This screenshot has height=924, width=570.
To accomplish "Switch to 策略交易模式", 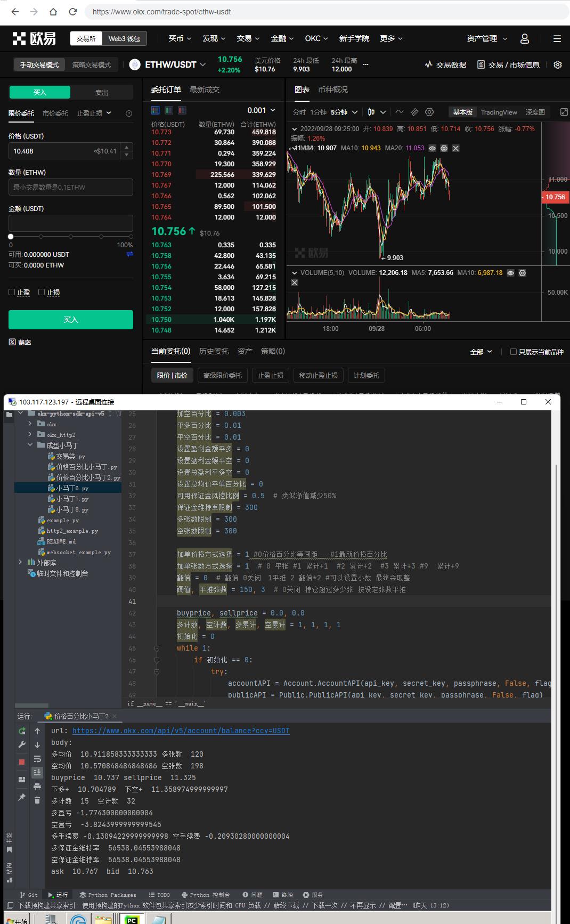I will 92,64.
